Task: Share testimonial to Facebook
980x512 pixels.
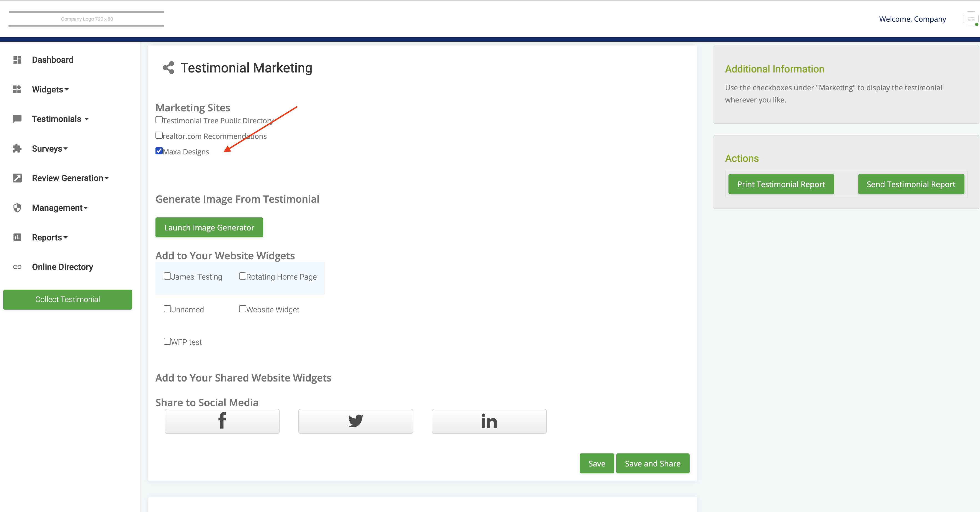Action: point(222,421)
